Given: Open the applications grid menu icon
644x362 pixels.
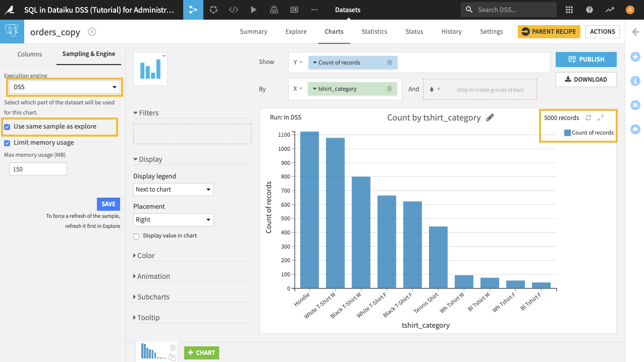Looking at the screenshot, I should tap(569, 10).
